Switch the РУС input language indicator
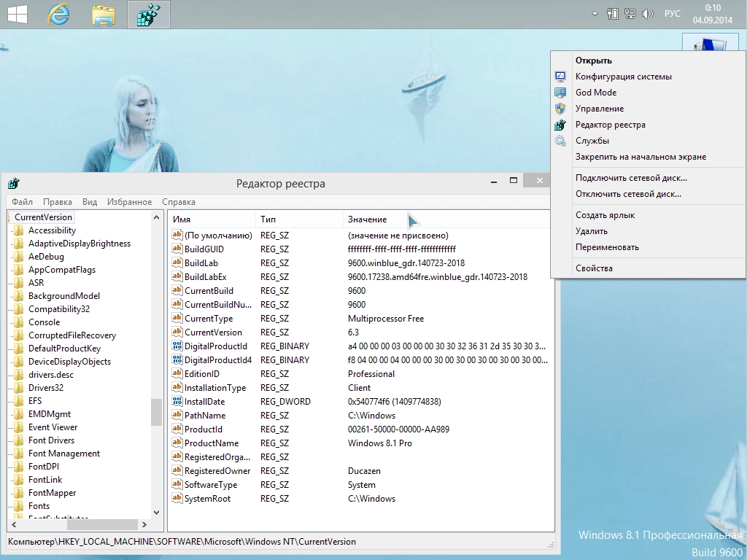The image size is (747, 560). 672,14
